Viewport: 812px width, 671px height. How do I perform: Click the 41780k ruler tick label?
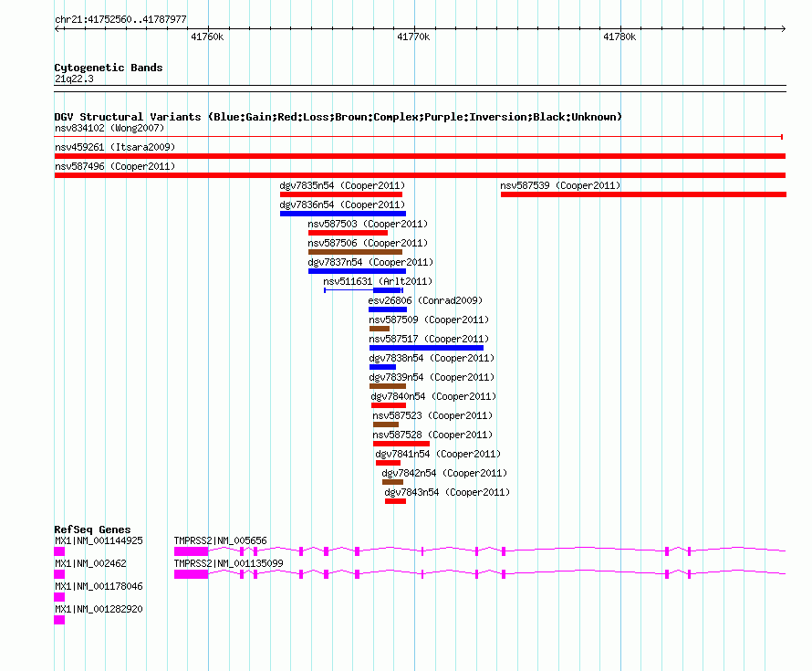pyautogui.click(x=619, y=37)
